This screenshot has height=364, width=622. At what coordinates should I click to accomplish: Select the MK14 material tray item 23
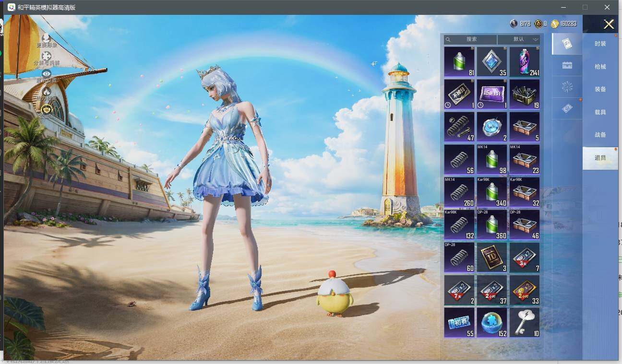525,160
